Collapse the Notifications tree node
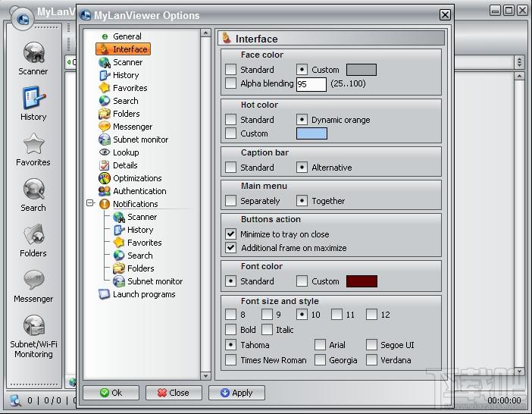The width and height of the screenshot is (532, 414). [x=91, y=204]
